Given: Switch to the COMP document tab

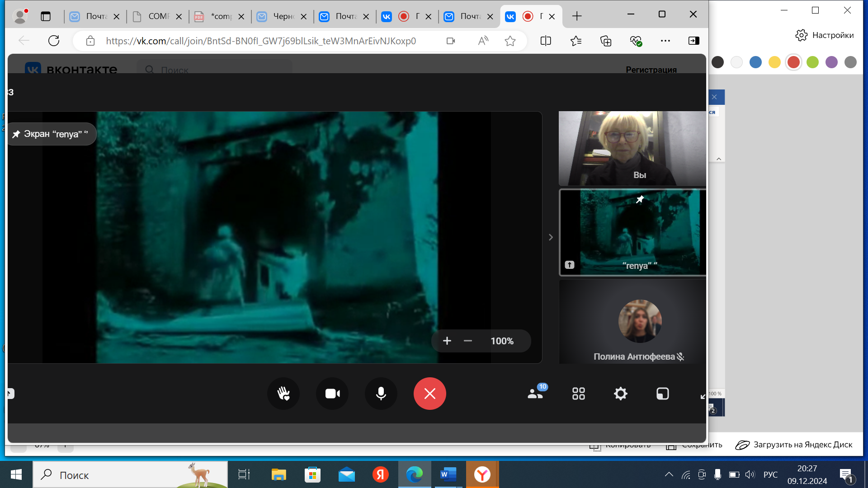Looking at the screenshot, I should coord(158,16).
